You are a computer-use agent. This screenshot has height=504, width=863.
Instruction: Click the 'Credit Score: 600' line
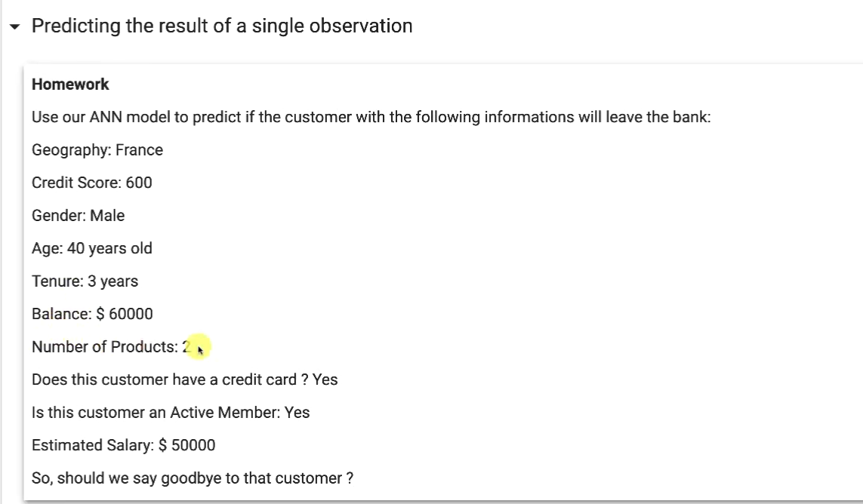click(91, 183)
